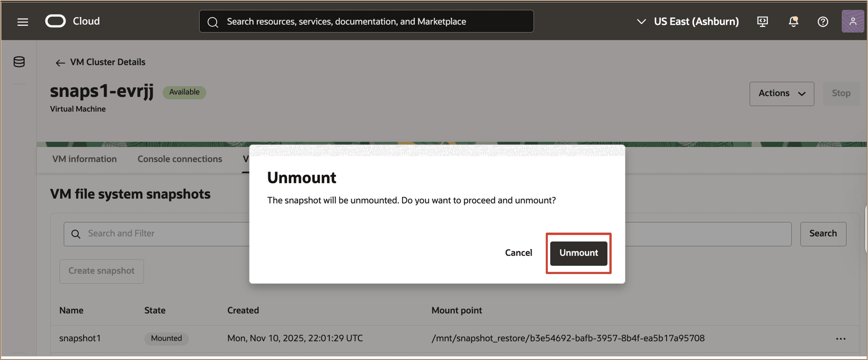Open the navigation hamburger menu
The width and height of the screenshot is (868, 360).
coord(22,22)
